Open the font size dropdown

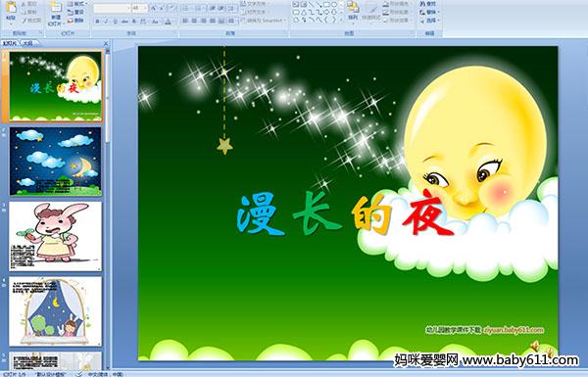(x=145, y=8)
